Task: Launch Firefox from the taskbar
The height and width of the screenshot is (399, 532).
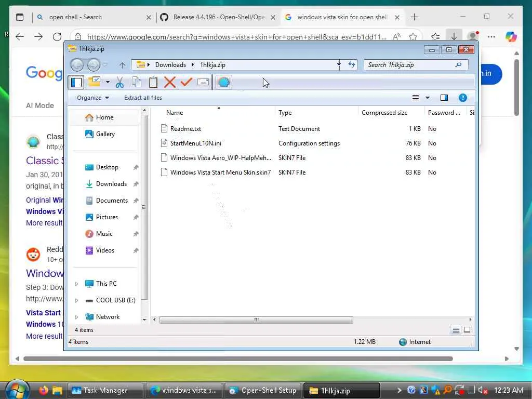Action: pos(44,390)
